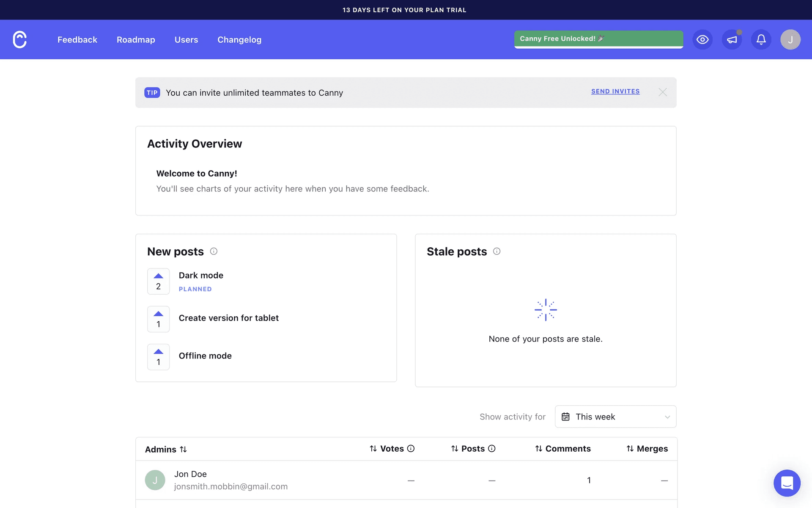Open the megaphone announcements icon
812x508 pixels.
732,39
